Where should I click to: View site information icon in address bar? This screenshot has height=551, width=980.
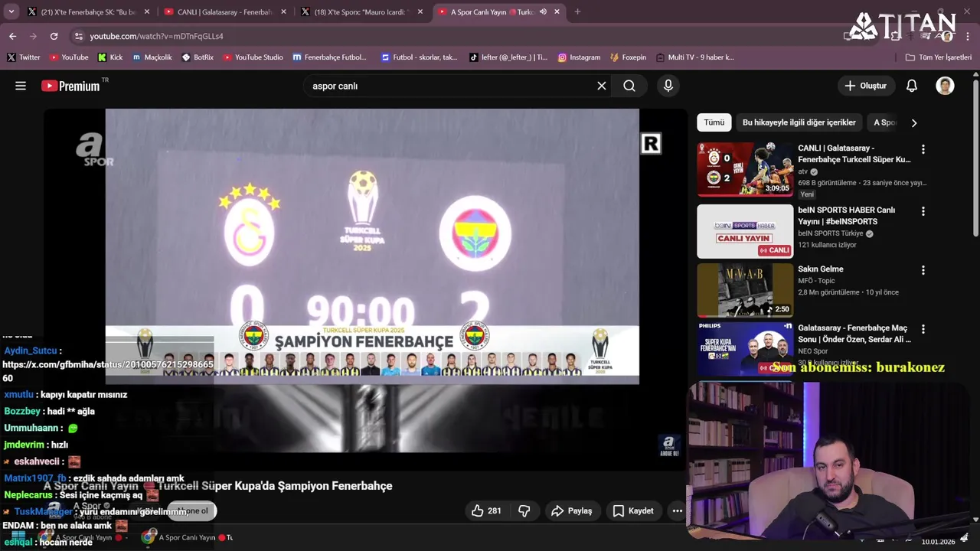(78, 36)
